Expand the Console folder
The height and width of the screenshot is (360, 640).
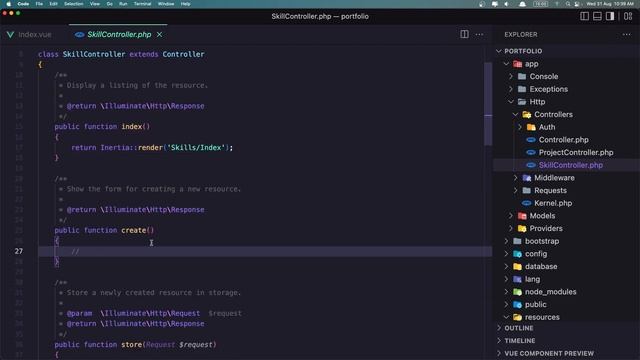tap(511, 77)
